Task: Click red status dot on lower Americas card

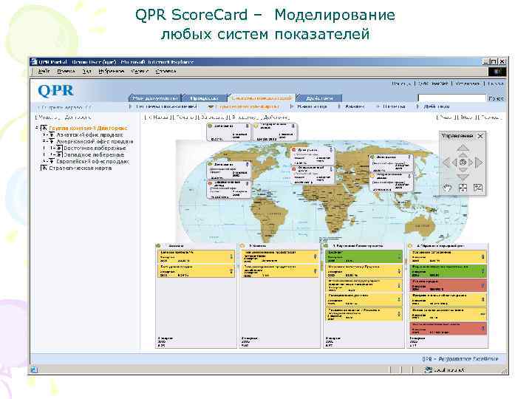Action: point(210,183)
